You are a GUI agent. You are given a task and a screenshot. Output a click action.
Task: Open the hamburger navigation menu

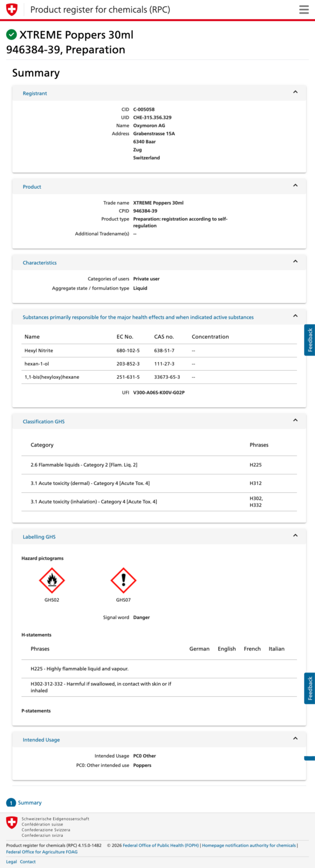(x=304, y=10)
